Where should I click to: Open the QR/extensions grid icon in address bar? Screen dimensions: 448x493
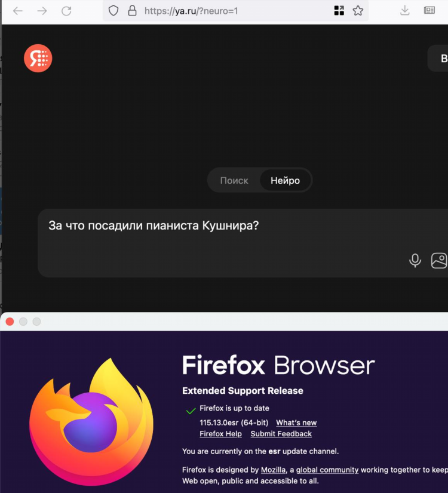click(339, 11)
